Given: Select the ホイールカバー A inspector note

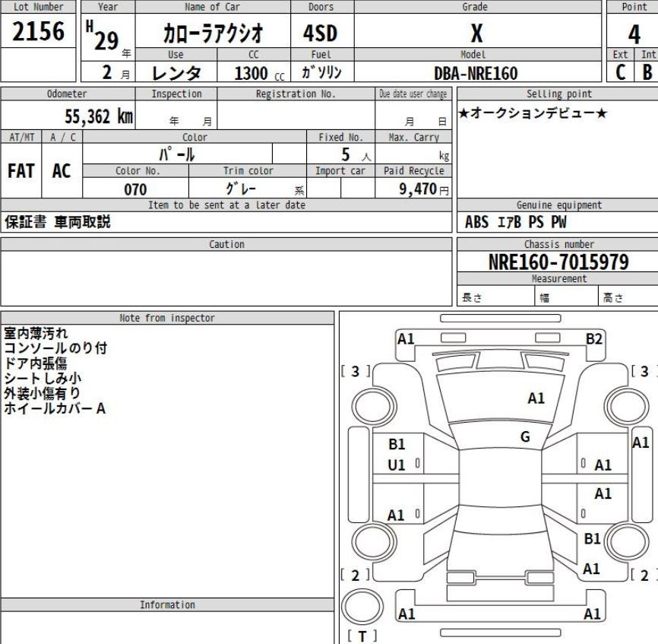Looking at the screenshot, I should point(55,409).
